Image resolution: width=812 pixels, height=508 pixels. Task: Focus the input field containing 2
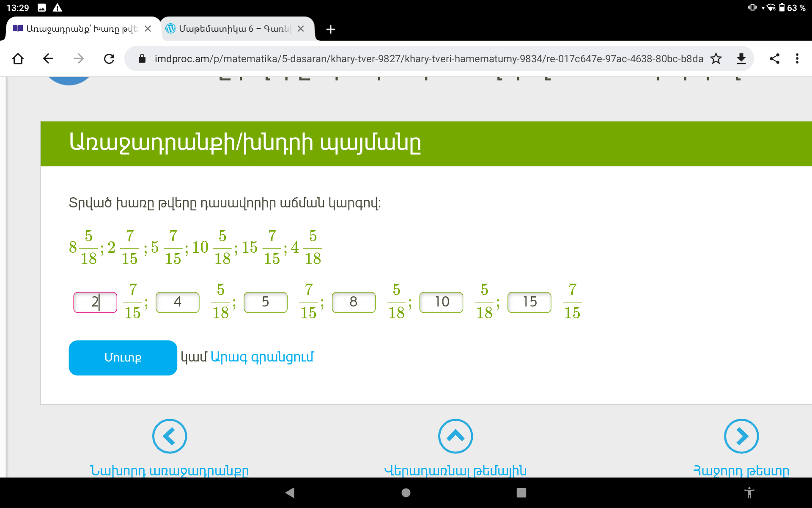tap(95, 302)
